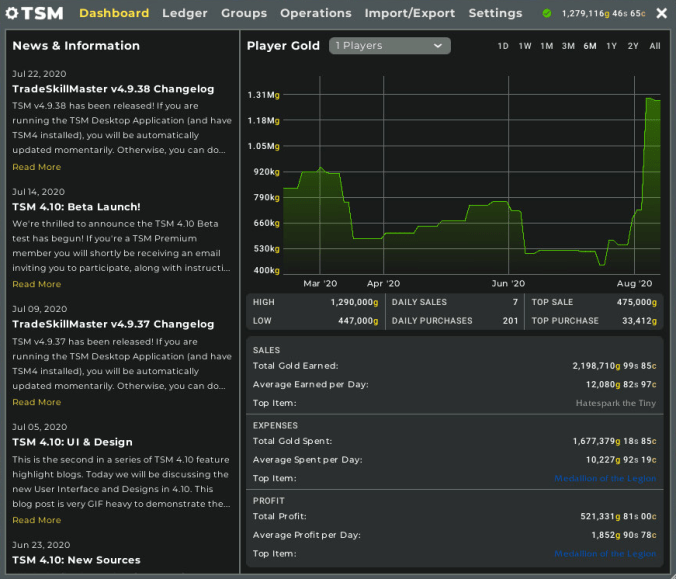
Task: Read More on TSM 4.10 Beta Launch
Action: [37, 284]
